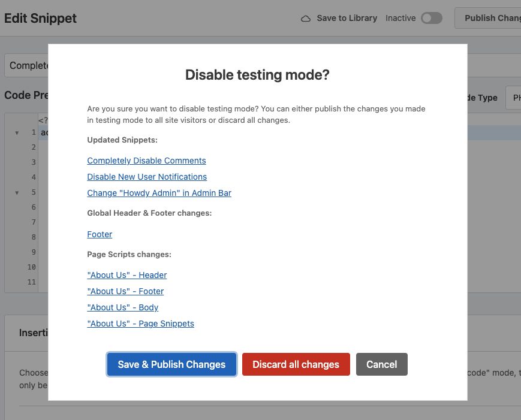Click Save & Publish Changes button
Viewport: 521px width, 420px height.
pyautogui.click(x=171, y=364)
